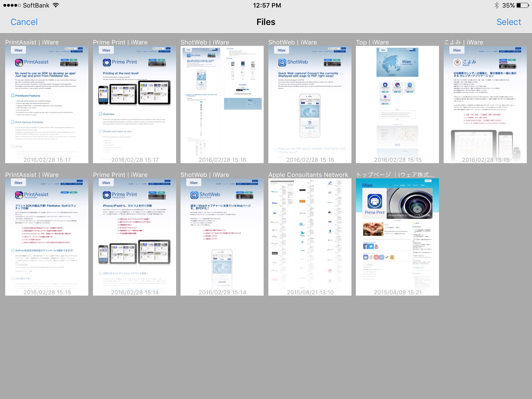Tap the Select button
Screen dimensions: 532x399
click(508, 22)
